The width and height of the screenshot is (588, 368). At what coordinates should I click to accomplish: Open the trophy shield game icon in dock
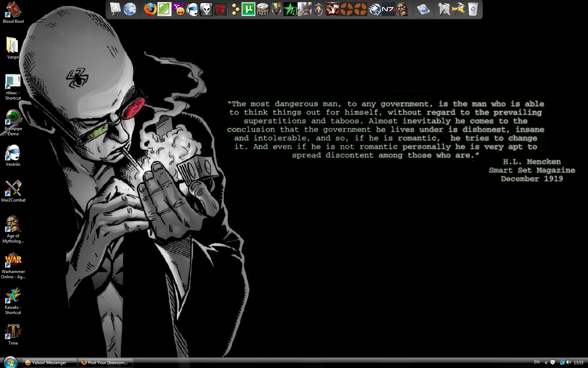tap(276, 9)
